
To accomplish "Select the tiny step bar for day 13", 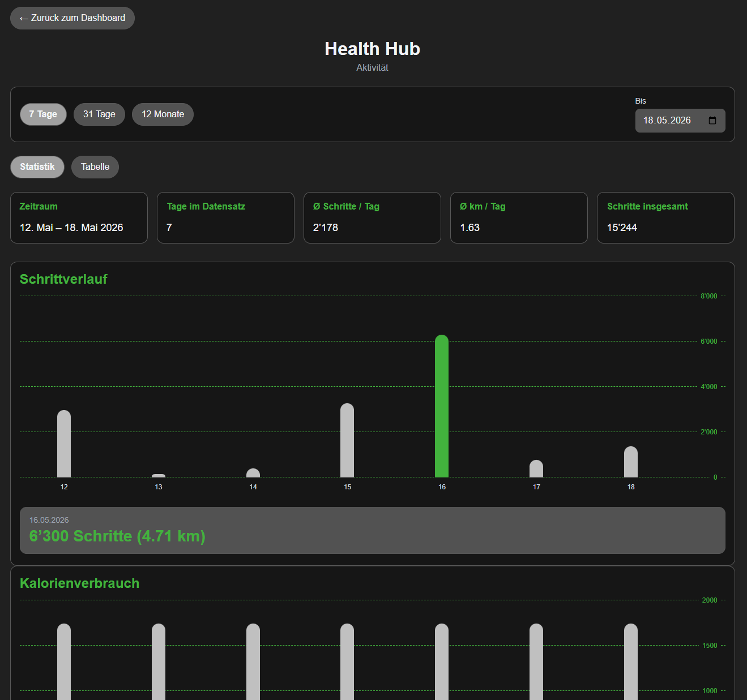I will tap(159, 476).
